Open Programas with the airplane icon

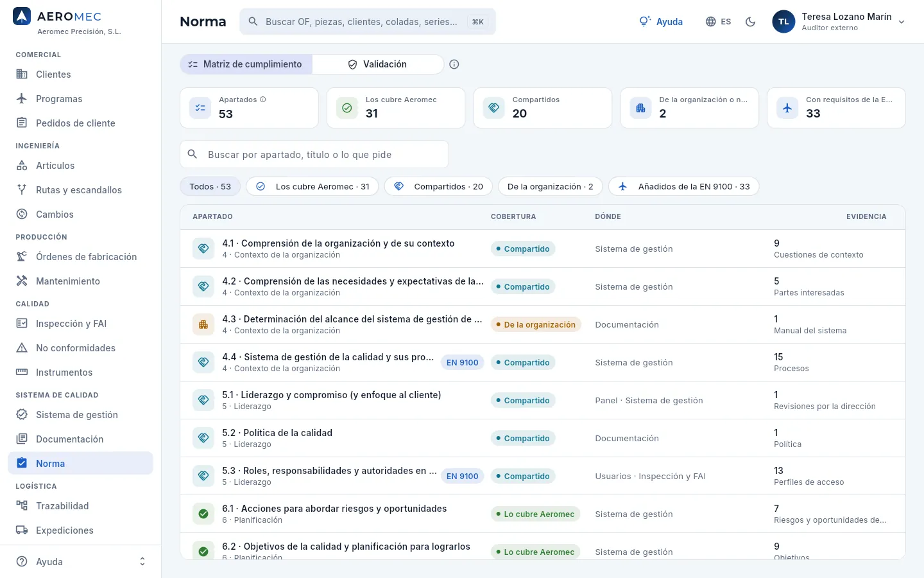click(80, 99)
